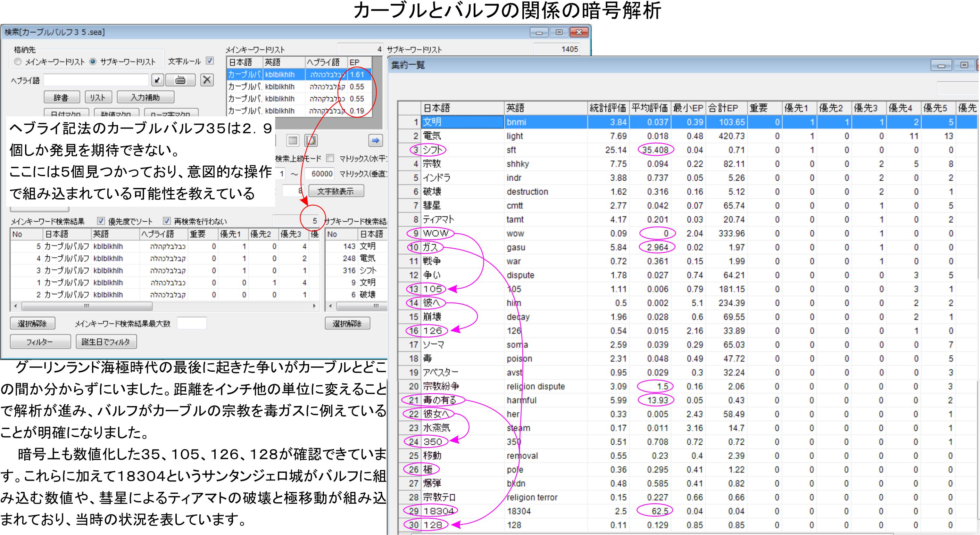980x535 pixels.
Task: Click the keyboard input icon button
Action: (x=180, y=80)
